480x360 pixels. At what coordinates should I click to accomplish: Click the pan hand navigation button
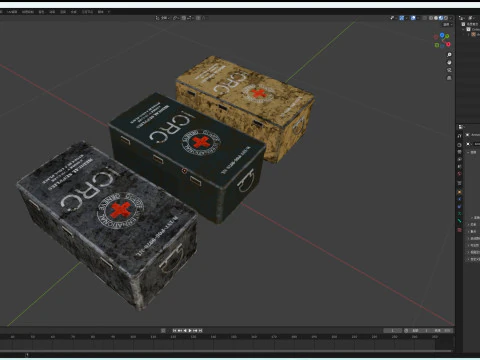tap(449, 62)
